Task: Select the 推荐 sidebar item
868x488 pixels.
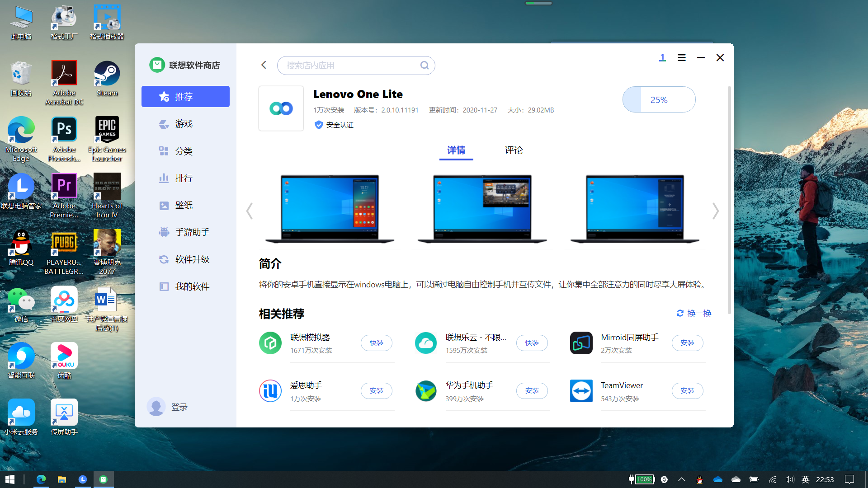Action: [185, 97]
